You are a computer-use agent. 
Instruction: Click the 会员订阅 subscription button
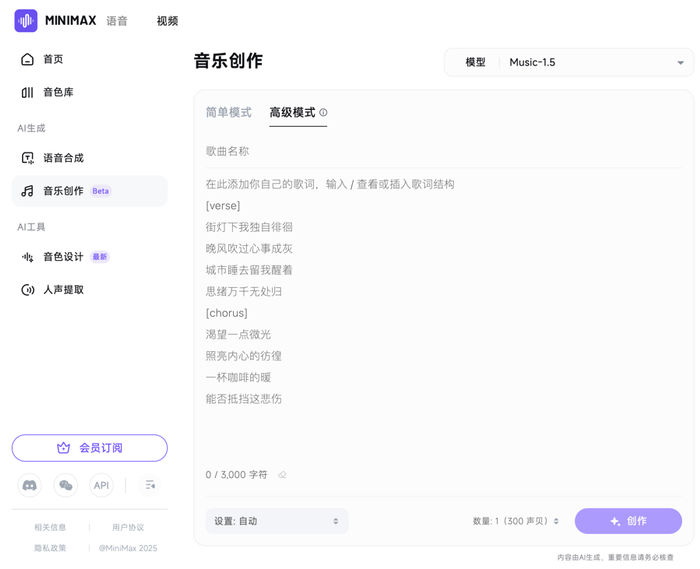click(90, 448)
